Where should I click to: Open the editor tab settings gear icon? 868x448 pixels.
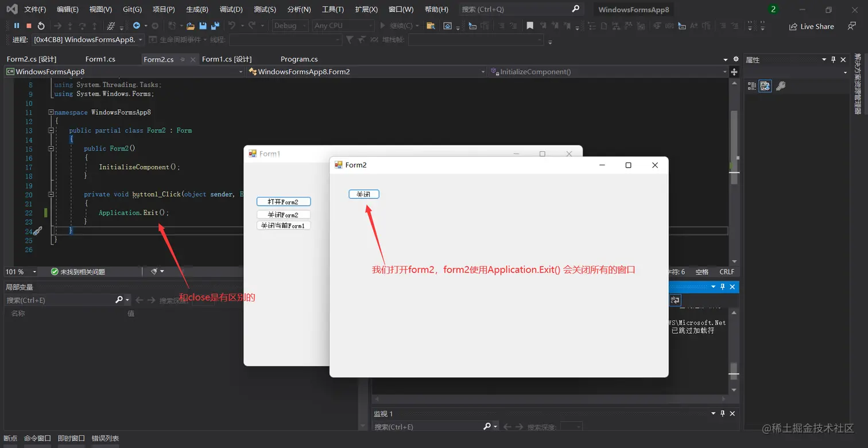pos(735,59)
